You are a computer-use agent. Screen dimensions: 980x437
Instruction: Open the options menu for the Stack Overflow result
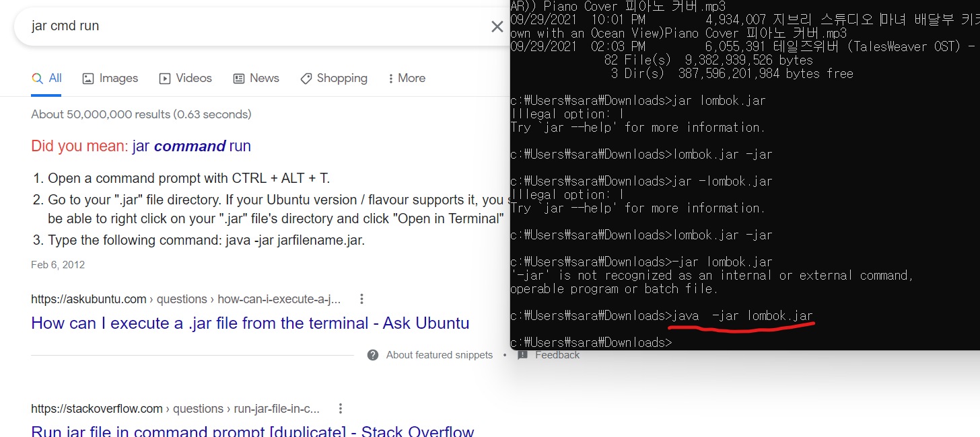[341, 409]
